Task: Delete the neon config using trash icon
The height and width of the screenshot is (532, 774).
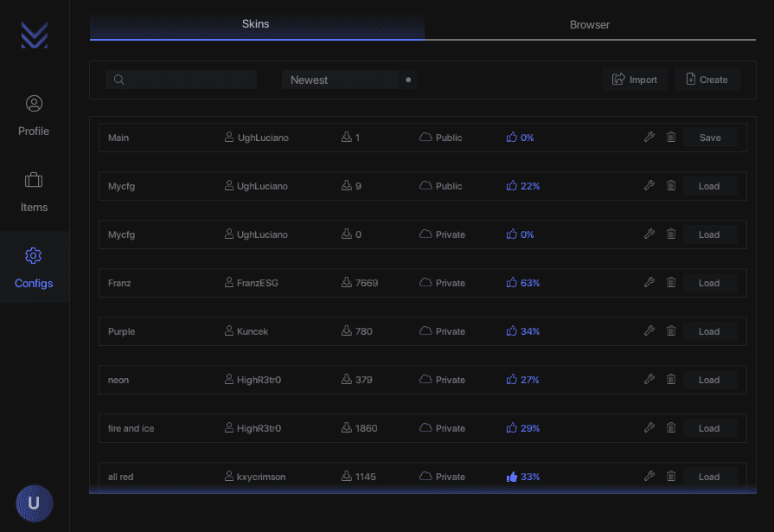Action: 671,380
